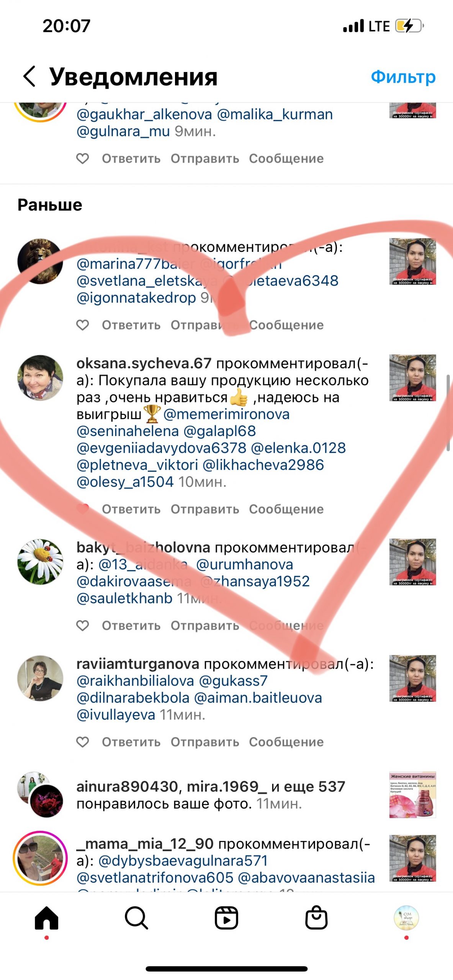Open the Search magnifier tab
453x980 pixels.
136,918
